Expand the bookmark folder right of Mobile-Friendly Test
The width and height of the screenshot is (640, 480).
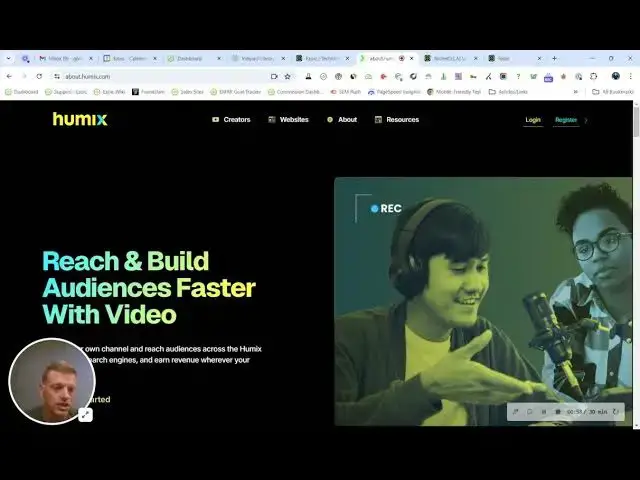(x=508, y=92)
